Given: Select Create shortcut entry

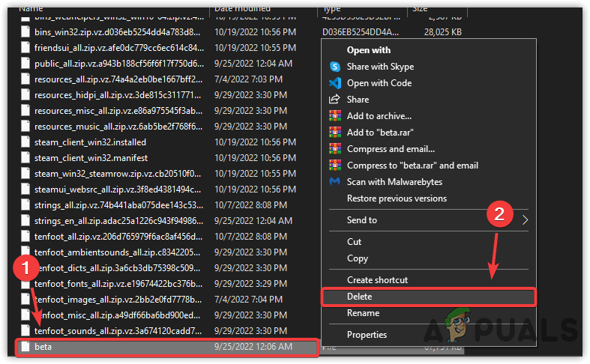Looking at the screenshot, I should [377, 280].
